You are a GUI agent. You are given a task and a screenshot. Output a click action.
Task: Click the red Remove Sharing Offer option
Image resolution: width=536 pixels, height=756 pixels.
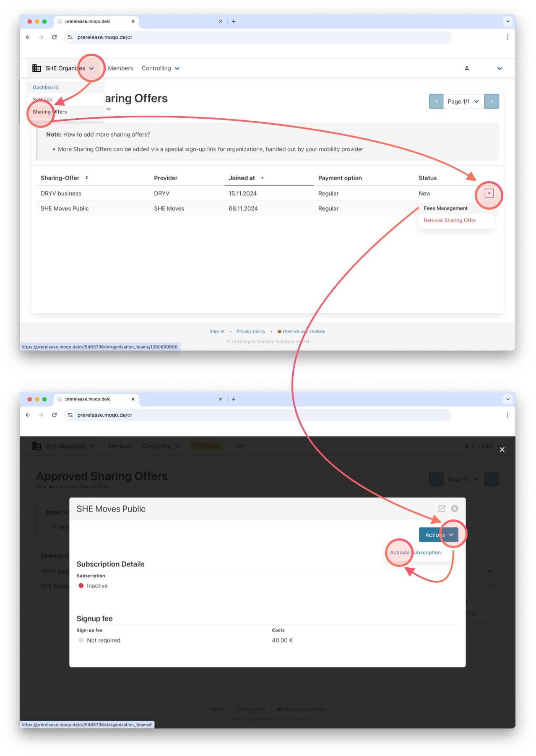450,221
